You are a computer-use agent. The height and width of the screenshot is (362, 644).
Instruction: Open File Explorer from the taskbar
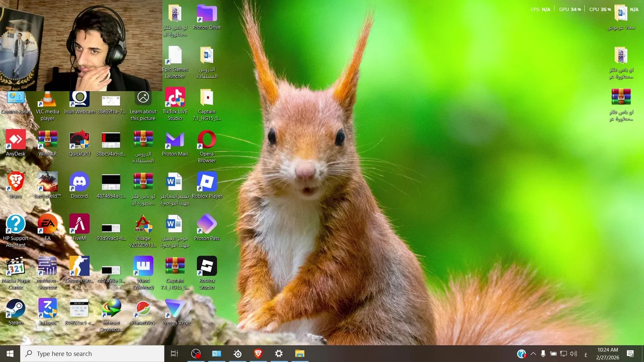click(x=300, y=353)
